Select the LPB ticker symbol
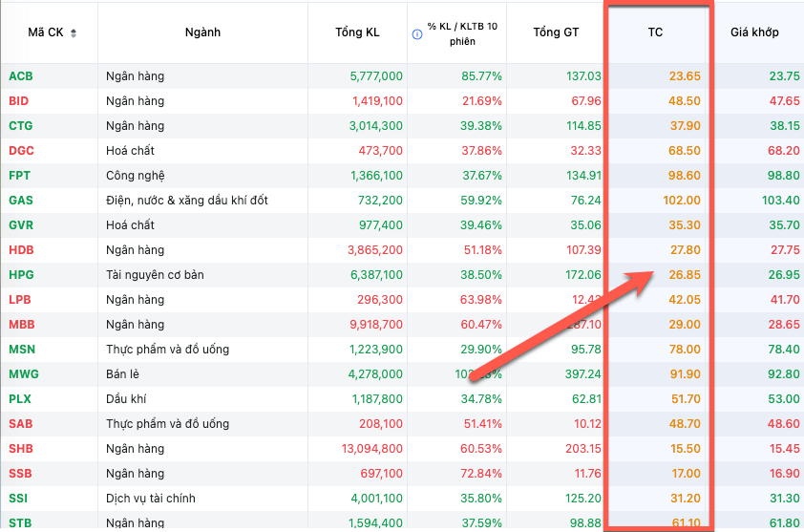 coord(19,300)
